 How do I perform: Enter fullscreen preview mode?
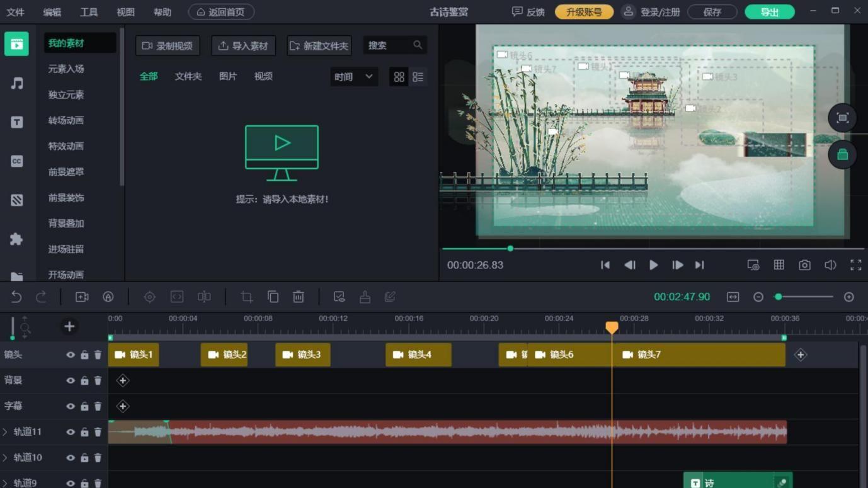coord(856,264)
